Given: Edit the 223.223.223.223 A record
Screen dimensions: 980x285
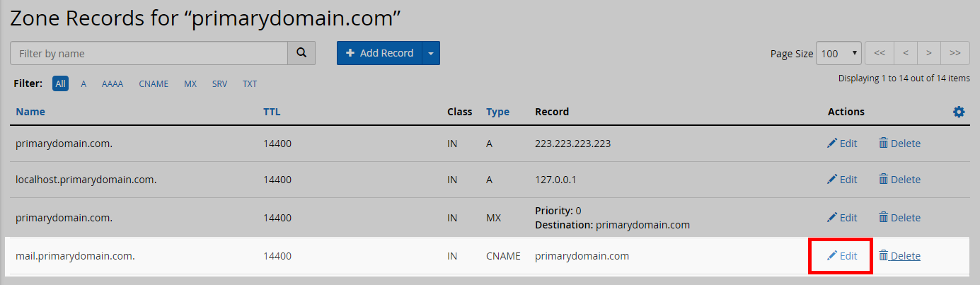Looking at the screenshot, I should pos(842,144).
